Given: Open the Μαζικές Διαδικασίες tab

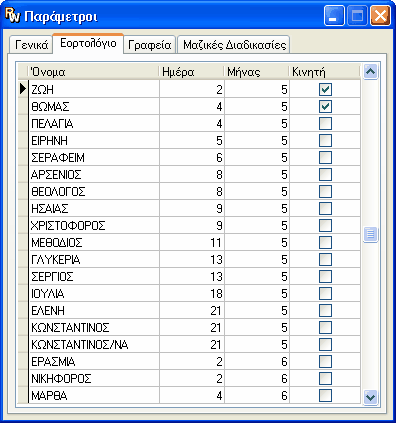Looking at the screenshot, I should (234, 45).
